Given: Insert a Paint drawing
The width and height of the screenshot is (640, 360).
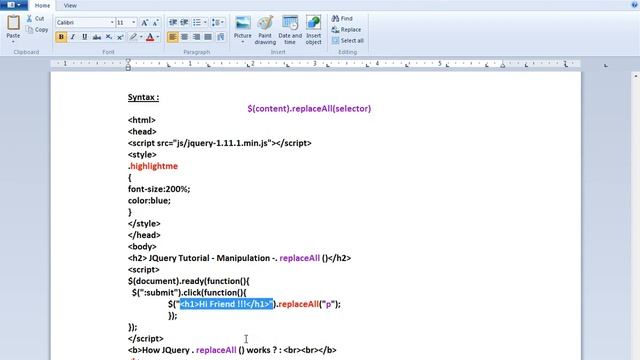Looking at the screenshot, I should point(265,30).
